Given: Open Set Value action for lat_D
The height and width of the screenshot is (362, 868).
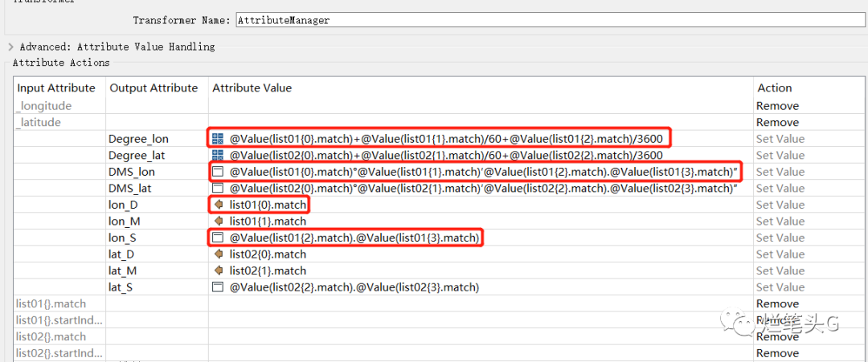Looking at the screenshot, I should pos(780,254).
